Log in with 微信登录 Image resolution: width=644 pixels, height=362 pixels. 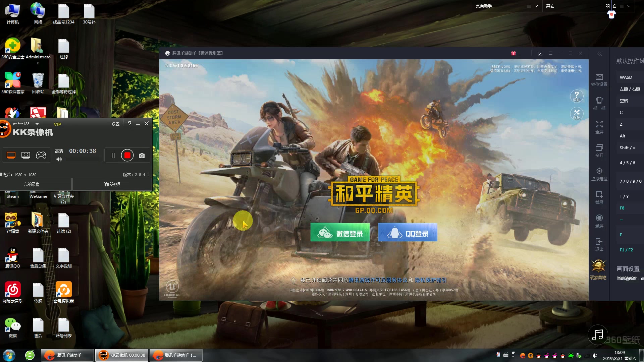(x=340, y=232)
